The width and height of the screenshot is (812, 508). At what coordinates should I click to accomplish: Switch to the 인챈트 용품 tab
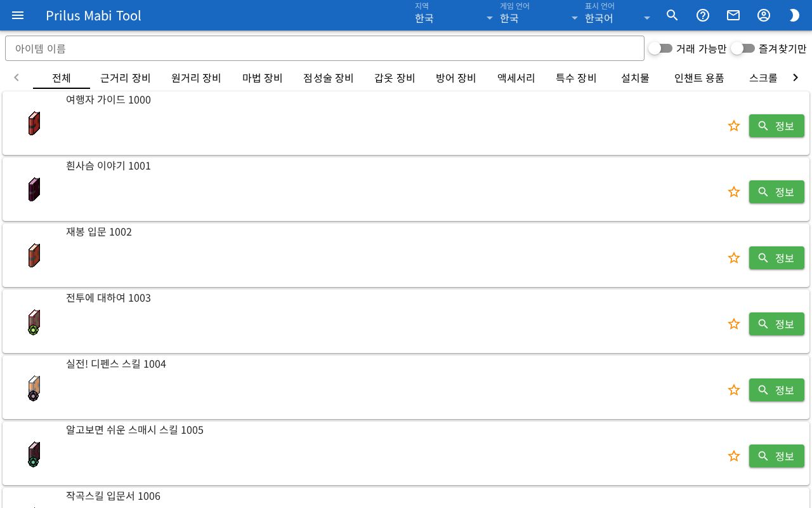pyautogui.click(x=699, y=78)
